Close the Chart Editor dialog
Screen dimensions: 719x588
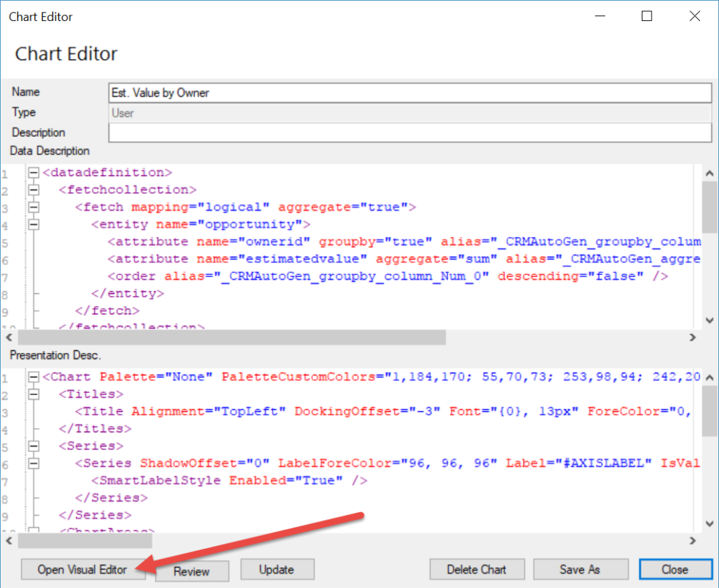pos(675,569)
